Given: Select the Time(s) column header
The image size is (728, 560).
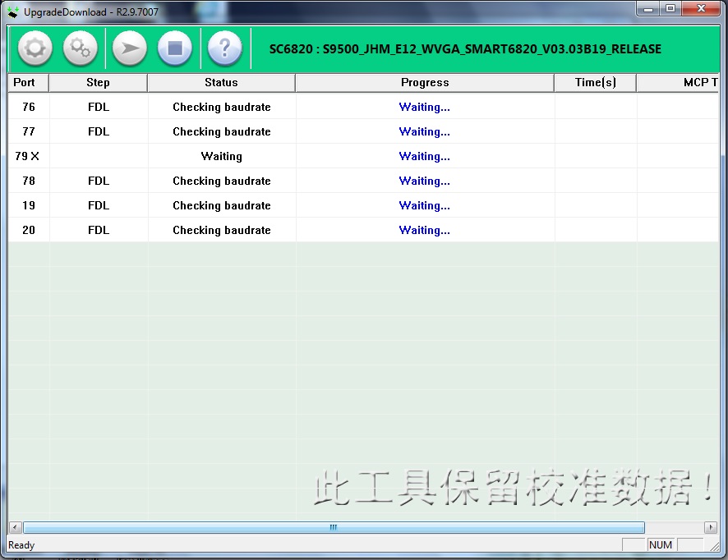Looking at the screenshot, I should click(595, 83).
